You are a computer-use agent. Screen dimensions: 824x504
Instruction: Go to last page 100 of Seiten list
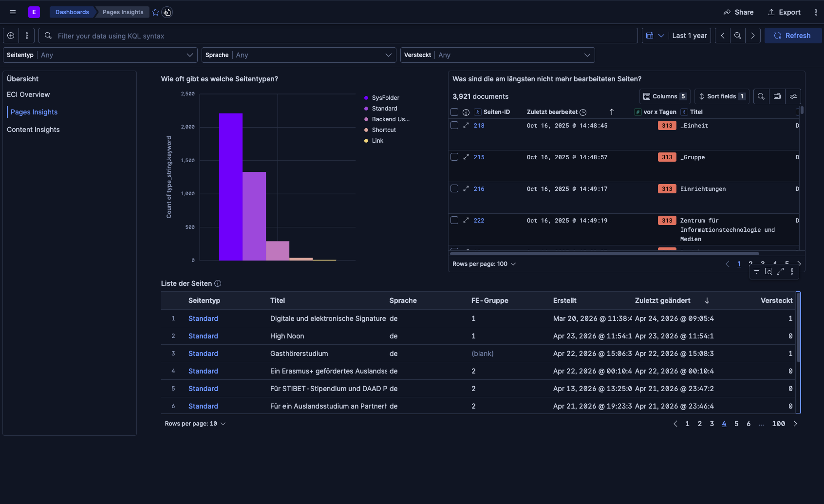778,424
